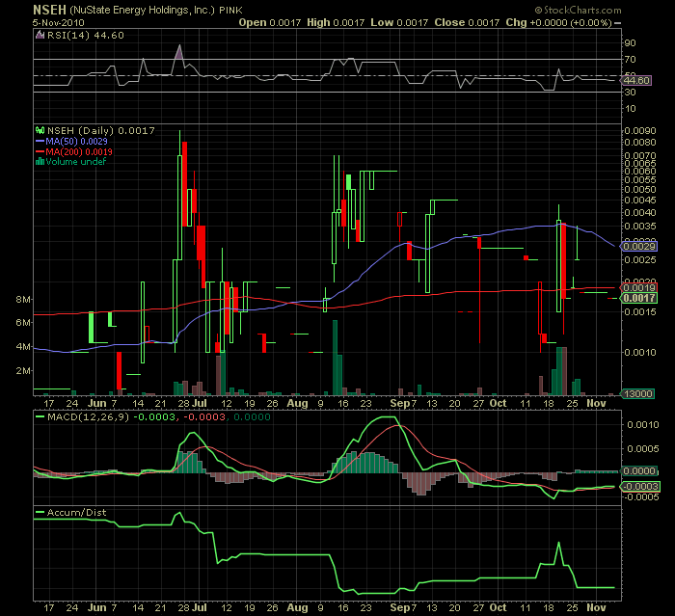Click the 30 level on the RSI axis
This screenshot has height=616, width=675.
630,93
